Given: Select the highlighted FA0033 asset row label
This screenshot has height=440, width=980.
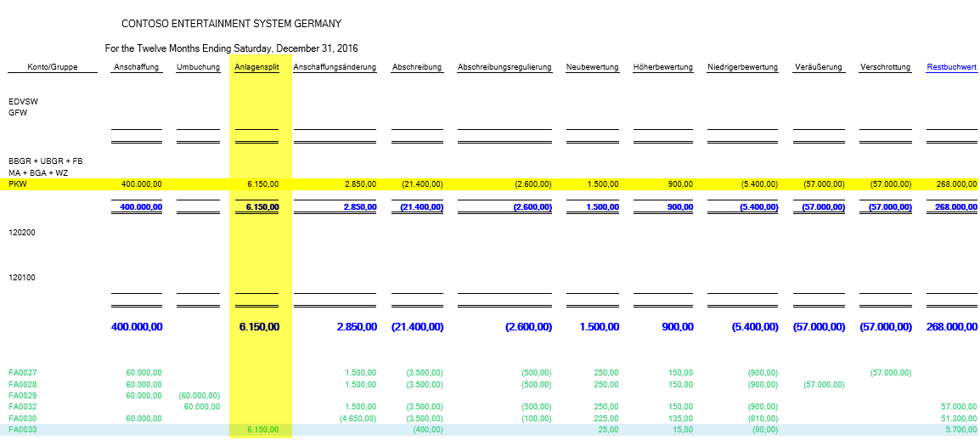Looking at the screenshot, I should 23,431.
